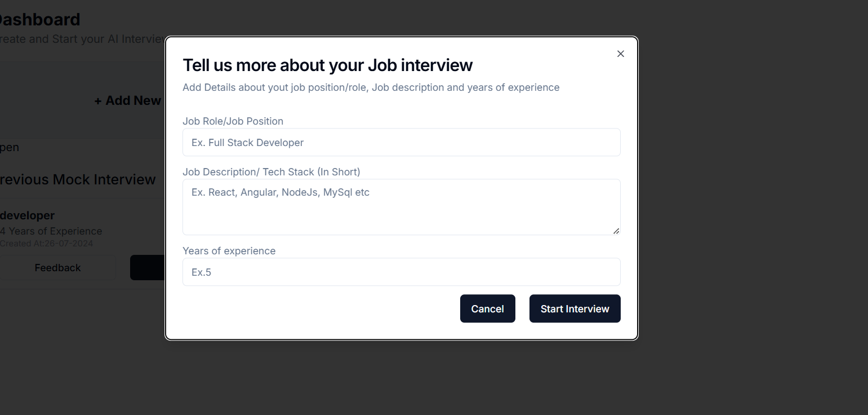Click the Job Role/Job Position input field
Screen dimensions: 868x415
click(x=401, y=143)
